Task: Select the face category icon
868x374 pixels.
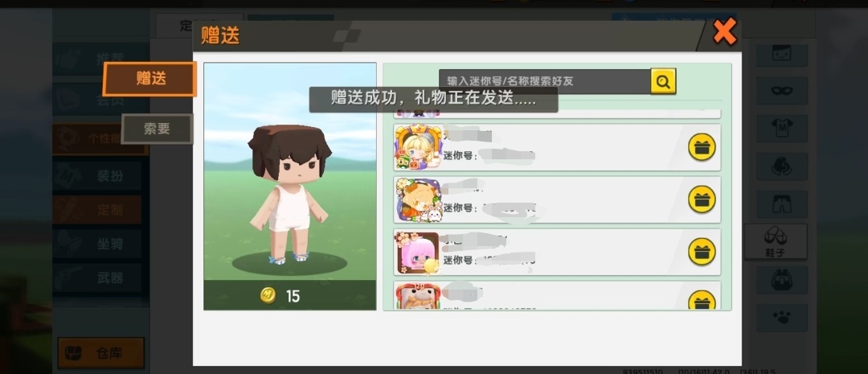Action: pyautogui.click(x=782, y=54)
